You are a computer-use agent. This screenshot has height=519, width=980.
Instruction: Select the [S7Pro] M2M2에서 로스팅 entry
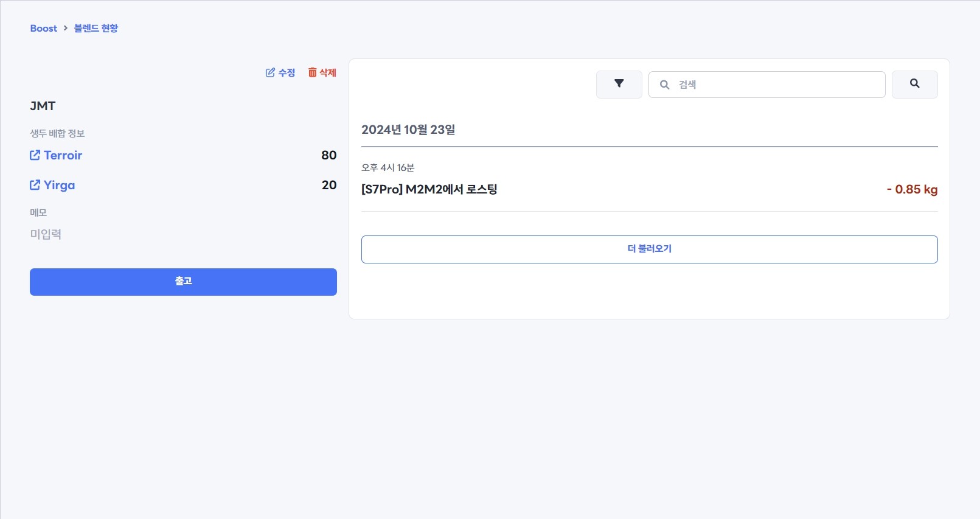pos(429,189)
